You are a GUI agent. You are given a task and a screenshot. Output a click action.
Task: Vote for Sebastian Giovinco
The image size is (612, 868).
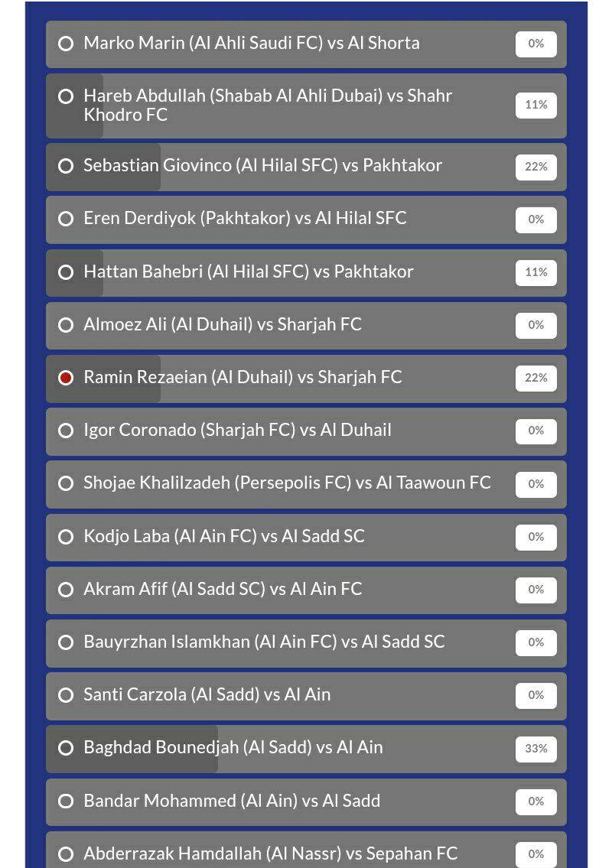coord(67,166)
